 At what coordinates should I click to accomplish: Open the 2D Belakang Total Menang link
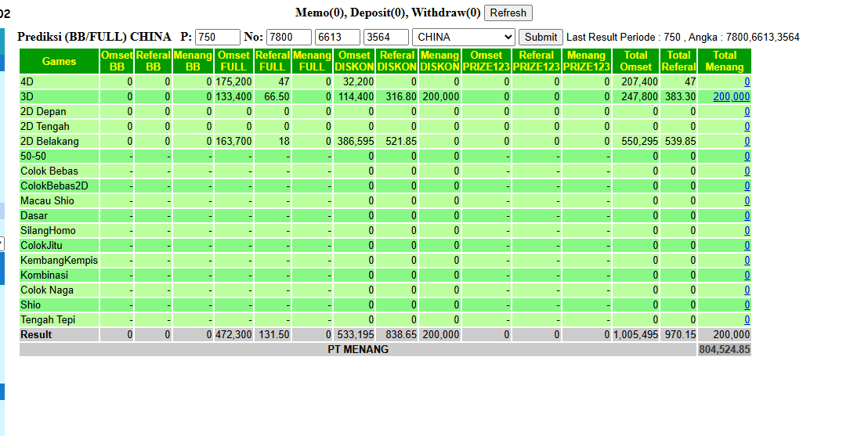(x=747, y=142)
